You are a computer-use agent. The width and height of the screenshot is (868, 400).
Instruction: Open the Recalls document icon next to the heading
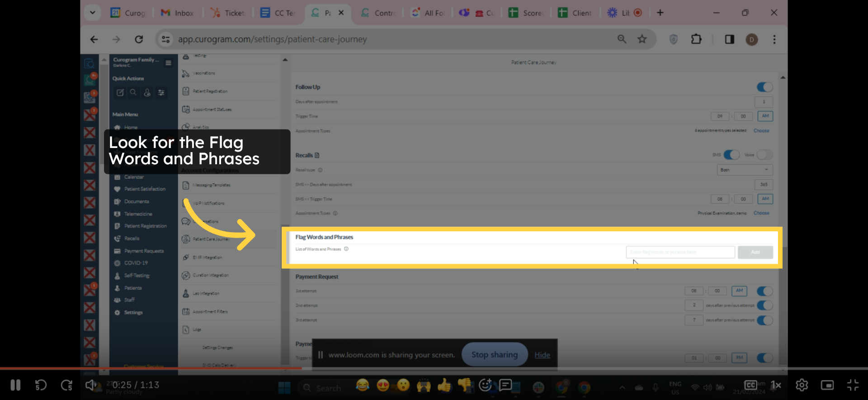[317, 155]
